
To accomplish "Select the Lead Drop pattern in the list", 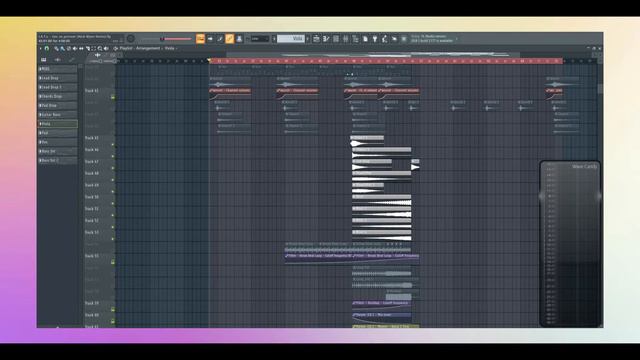I will pyautogui.click(x=57, y=78).
